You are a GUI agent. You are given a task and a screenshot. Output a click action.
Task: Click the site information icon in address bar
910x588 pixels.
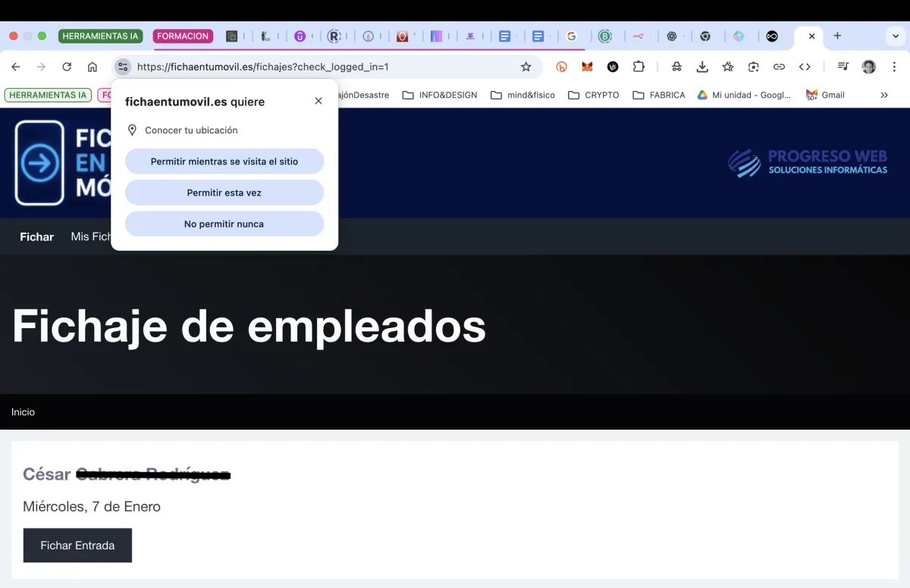click(x=121, y=67)
